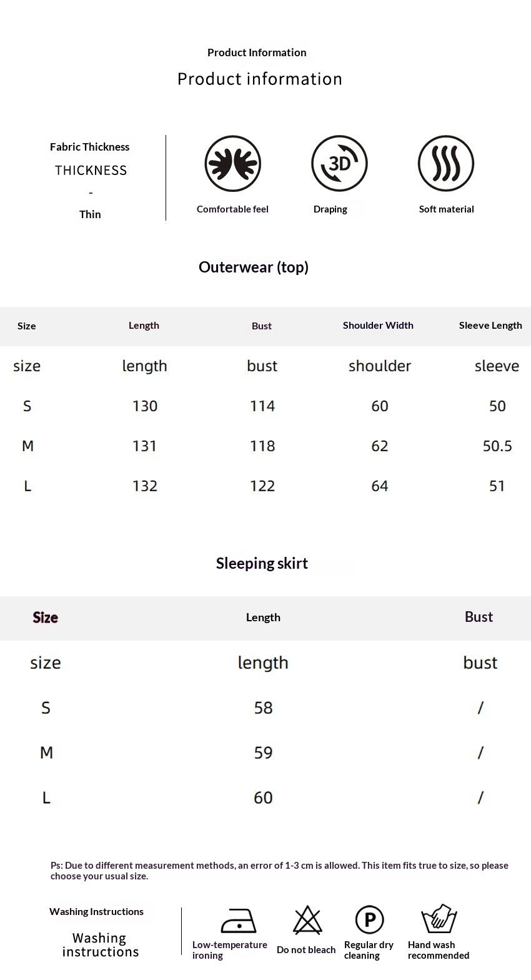This screenshot has width=531, height=980.
Task: Select the Outerwear (top) heading
Action: click(x=254, y=267)
